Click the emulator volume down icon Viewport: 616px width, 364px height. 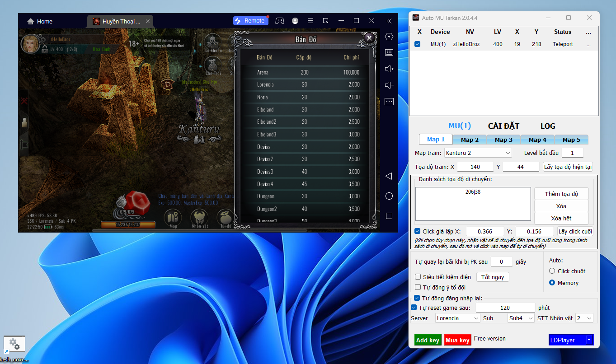pos(389,85)
